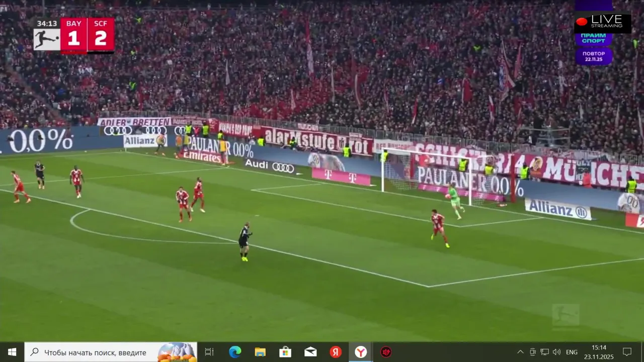Image resolution: width=644 pixels, height=362 pixels.
Task: Open network settings tray icon
Action: [x=544, y=352]
